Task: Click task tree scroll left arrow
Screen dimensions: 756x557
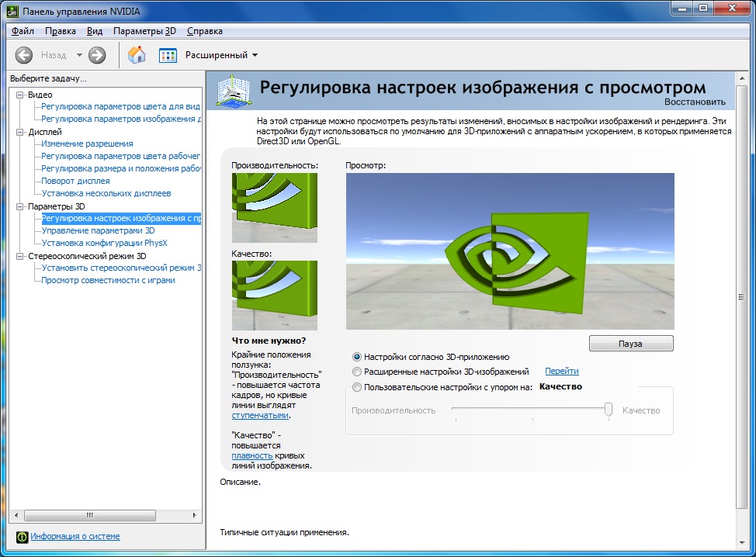Action: coord(16,515)
